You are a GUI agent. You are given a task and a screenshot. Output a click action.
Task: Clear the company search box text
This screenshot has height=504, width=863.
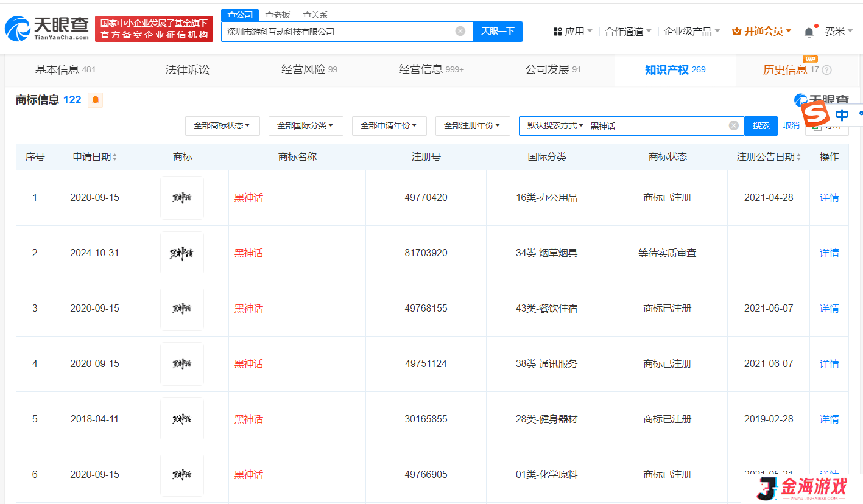coord(460,31)
